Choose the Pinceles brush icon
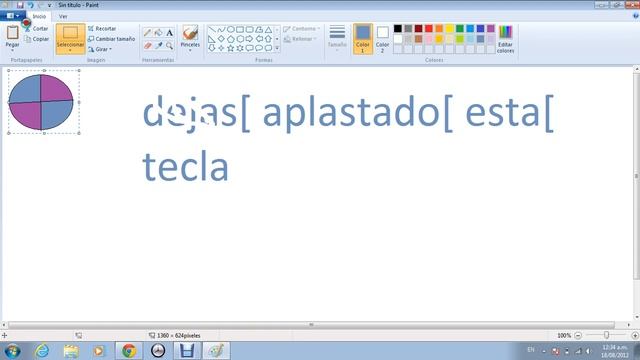Image resolution: width=640 pixels, height=360 pixels. (190, 33)
